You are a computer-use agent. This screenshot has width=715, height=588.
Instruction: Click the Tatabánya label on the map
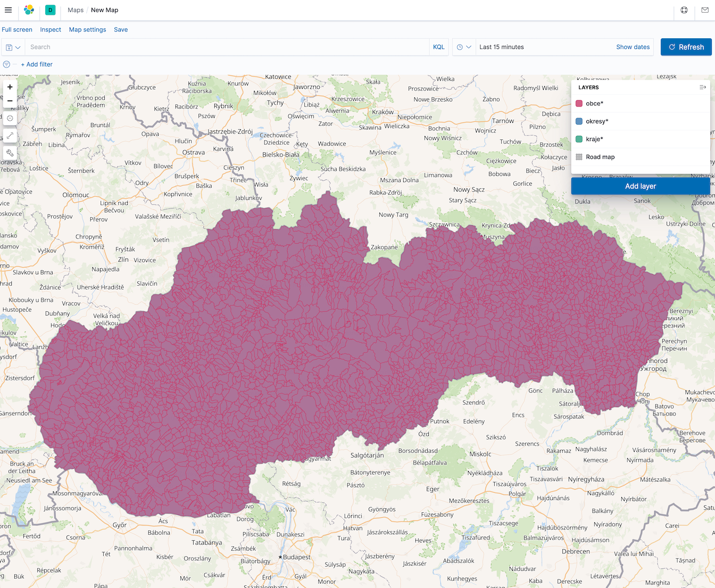[x=207, y=543]
